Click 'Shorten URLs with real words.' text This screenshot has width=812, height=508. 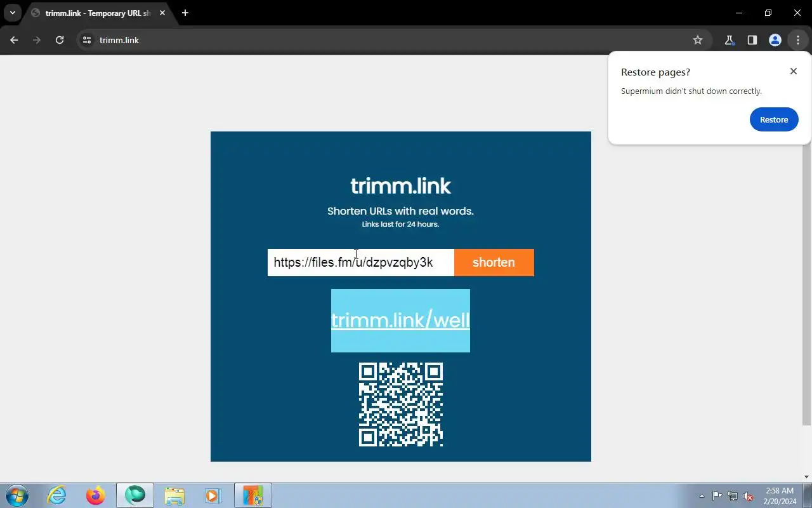pos(400,211)
